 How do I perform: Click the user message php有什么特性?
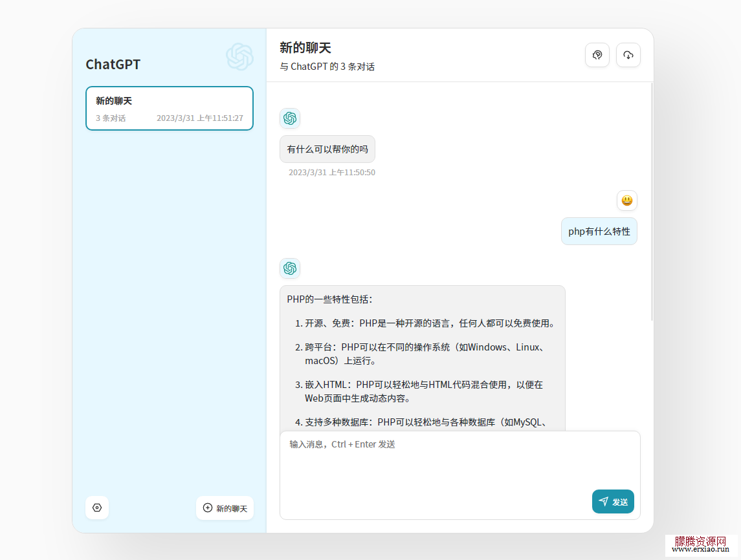click(599, 232)
